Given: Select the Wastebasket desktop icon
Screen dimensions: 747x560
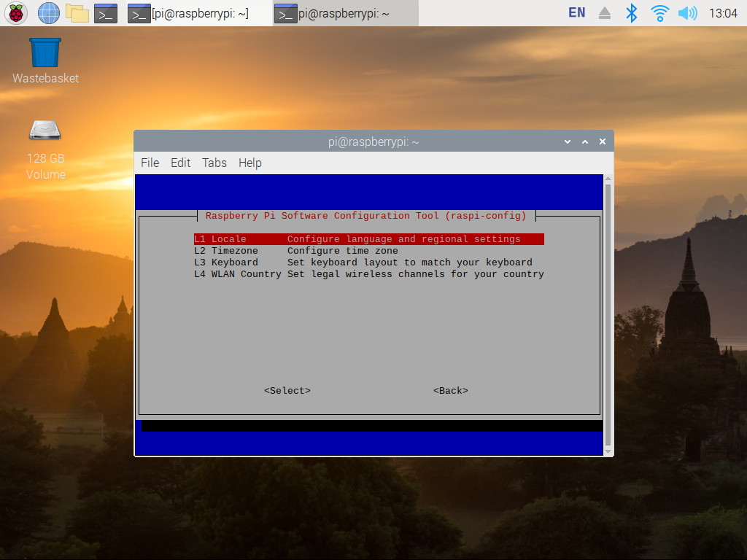Looking at the screenshot, I should click(x=45, y=61).
